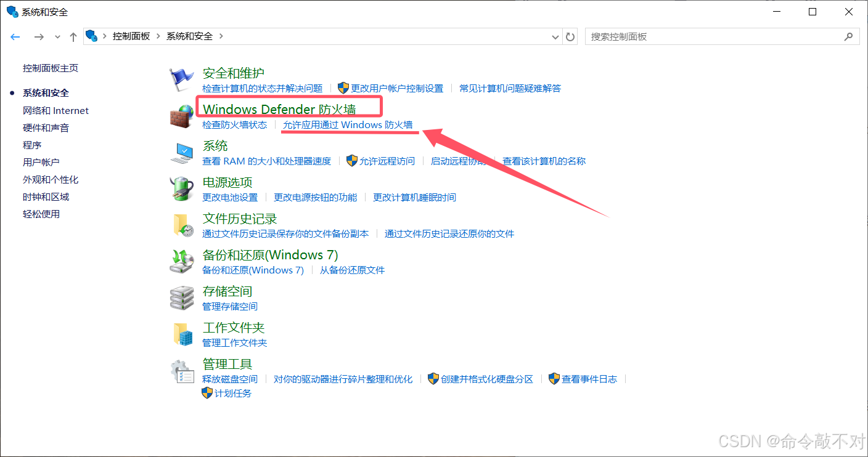Click 从备份还原文件 link
868x457 pixels.
click(352, 270)
